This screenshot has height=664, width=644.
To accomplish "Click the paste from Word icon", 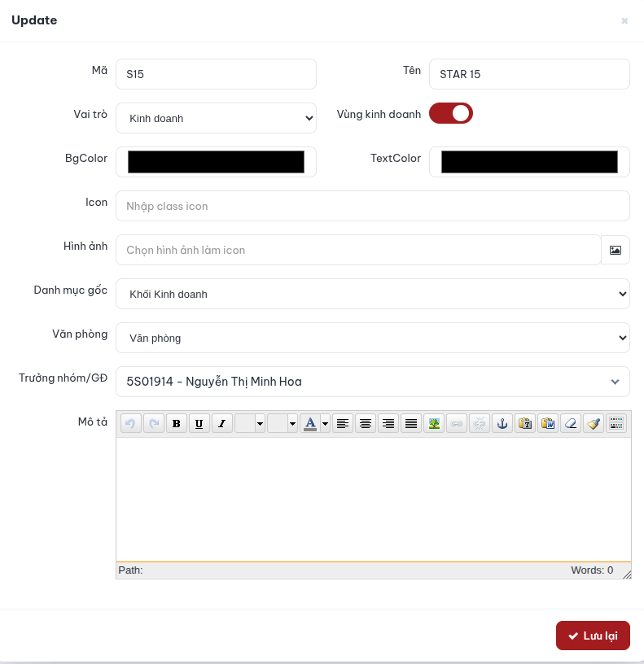I will pyautogui.click(x=548, y=423).
